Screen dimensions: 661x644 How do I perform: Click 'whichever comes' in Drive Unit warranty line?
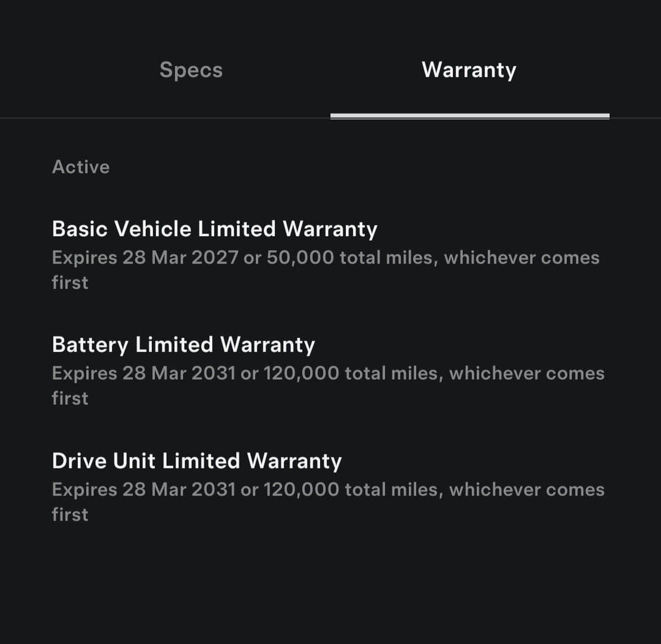(x=527, y=489)
